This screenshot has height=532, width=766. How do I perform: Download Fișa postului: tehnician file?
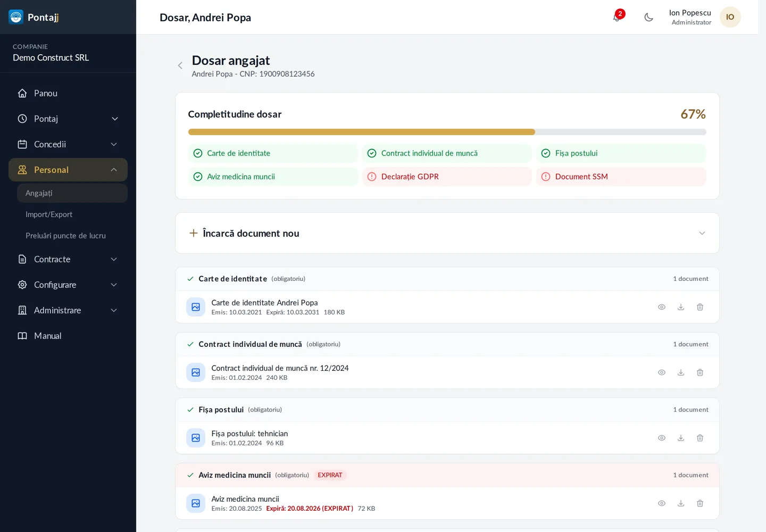(681, 438)
